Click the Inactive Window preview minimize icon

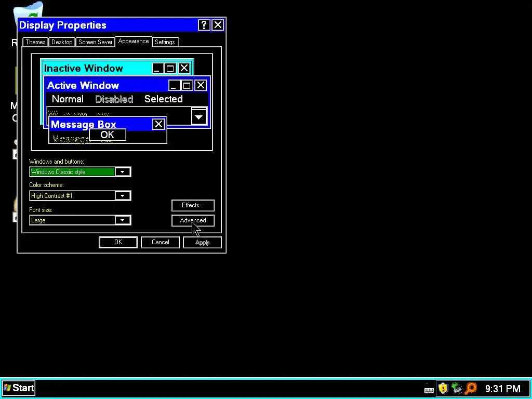[157, 69]
